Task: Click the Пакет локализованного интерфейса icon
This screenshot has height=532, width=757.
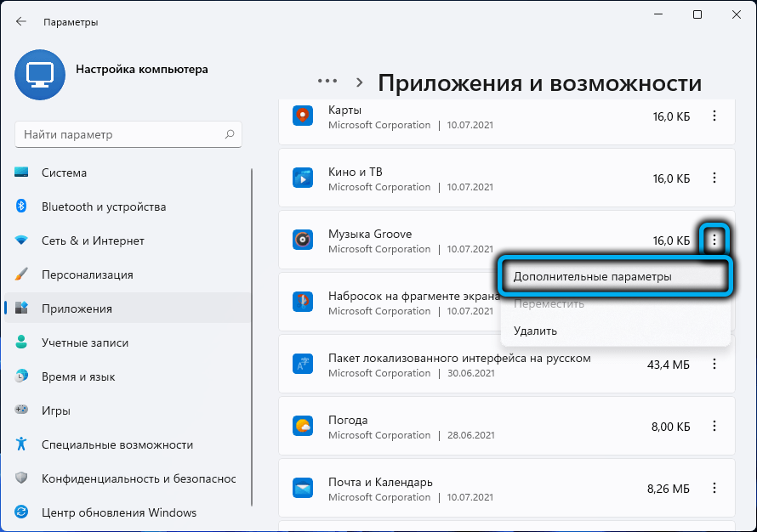Action: pyautogui.click(x=303, y=365)
